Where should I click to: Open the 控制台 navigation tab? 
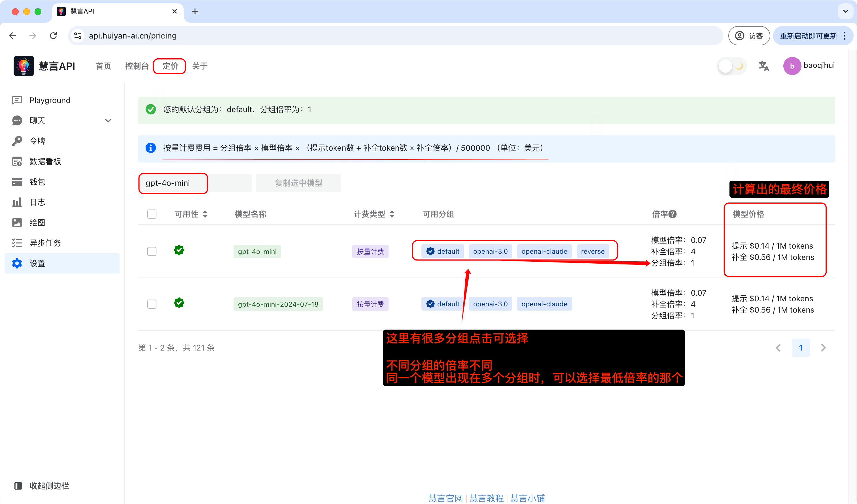(137, 66)
